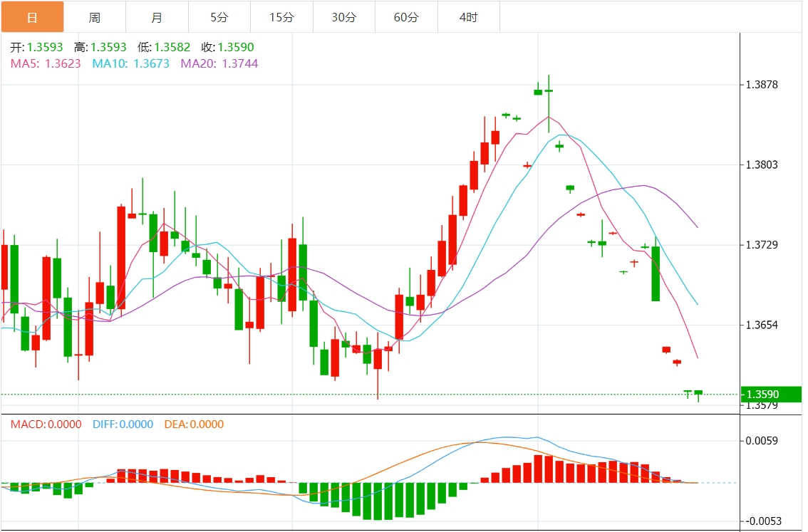Click the MA10: 1.3673 legend label

pyautogui.click(x=131, y=63)
